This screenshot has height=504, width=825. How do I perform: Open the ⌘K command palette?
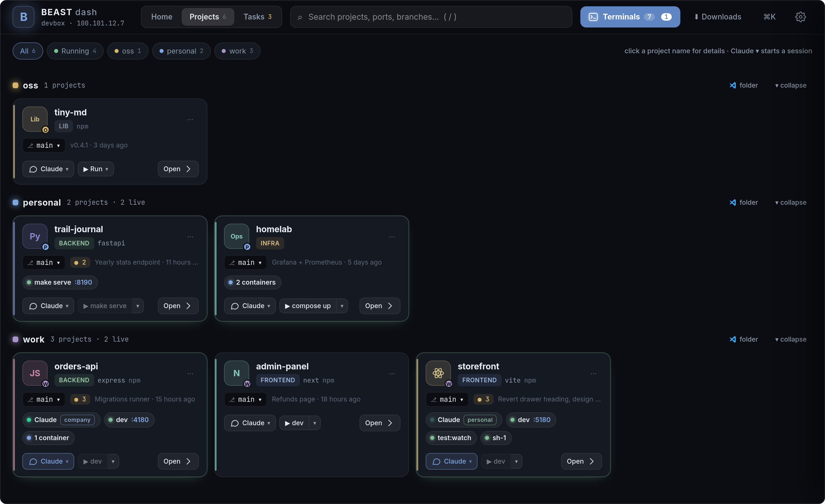769,17
